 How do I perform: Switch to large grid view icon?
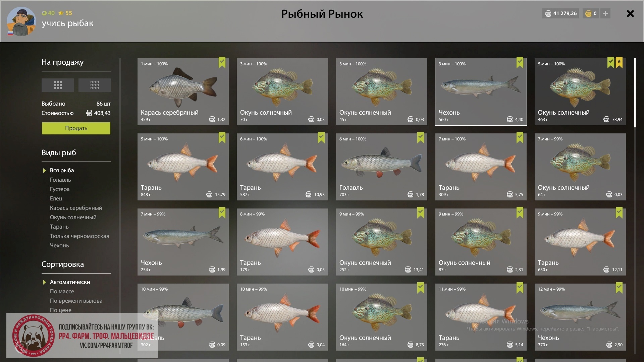coord(58,85)
